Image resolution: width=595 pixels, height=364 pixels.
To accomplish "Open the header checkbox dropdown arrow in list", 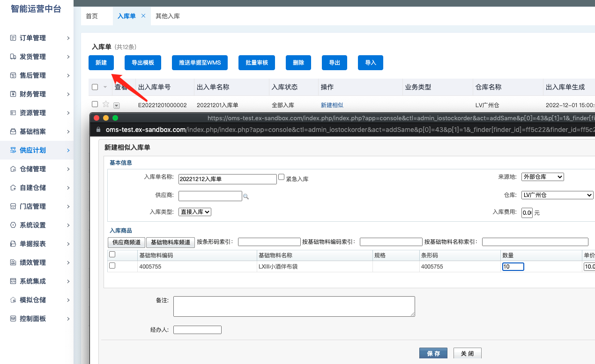I will click(x=105, y=87).
